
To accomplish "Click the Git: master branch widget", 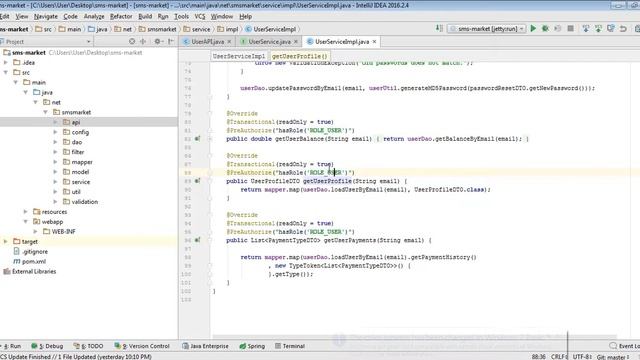I will tap(613, 357).
